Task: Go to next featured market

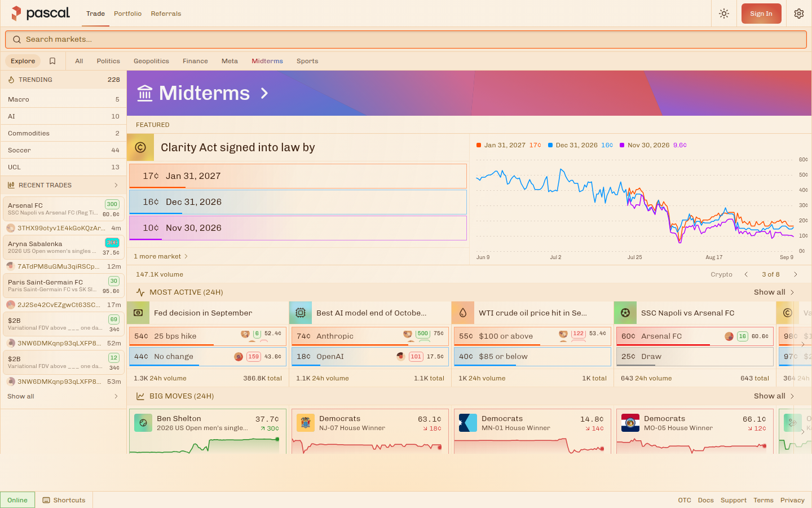Action: pos(796,274)
